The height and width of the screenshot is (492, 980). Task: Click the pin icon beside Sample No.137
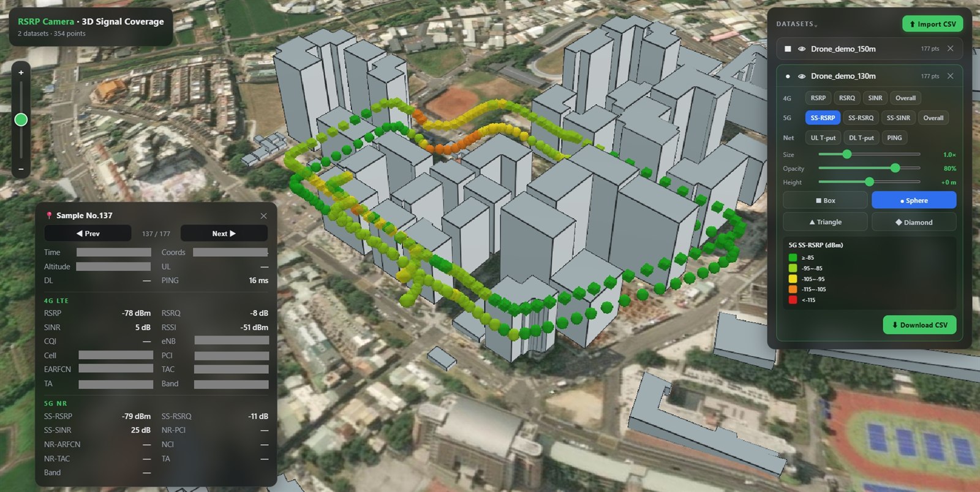point(49,216)
